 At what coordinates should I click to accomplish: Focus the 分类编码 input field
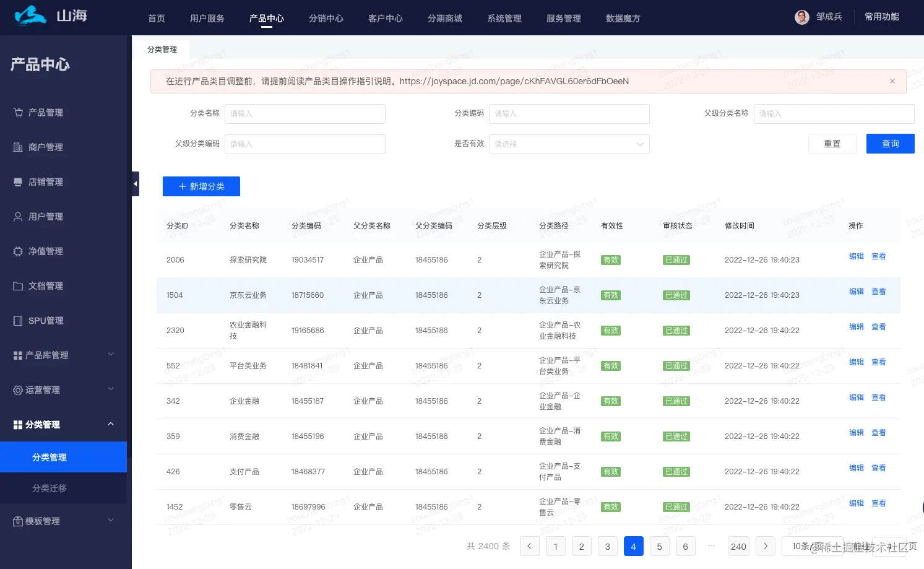(569, 114)
